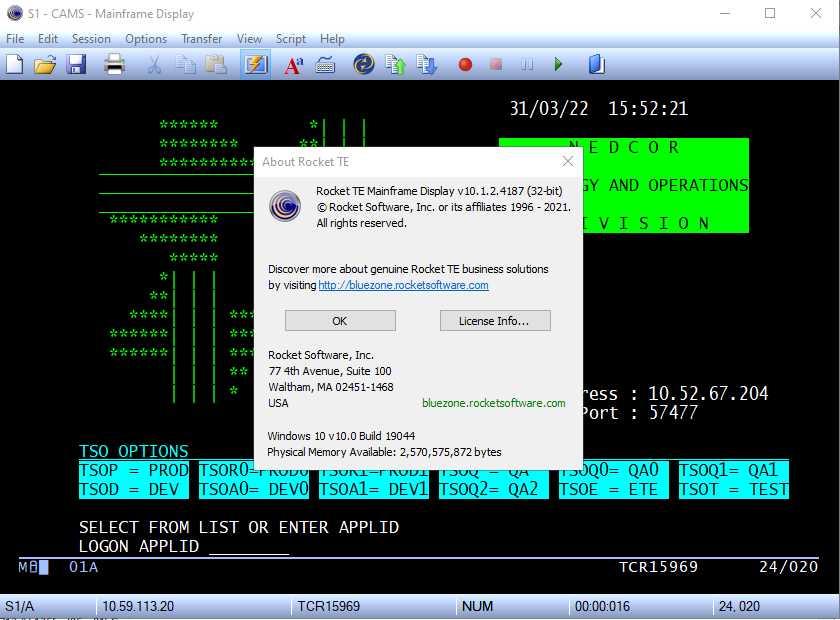Send a file to the host
This screenshot has height=620, width=840.
(x=394, y=64)
